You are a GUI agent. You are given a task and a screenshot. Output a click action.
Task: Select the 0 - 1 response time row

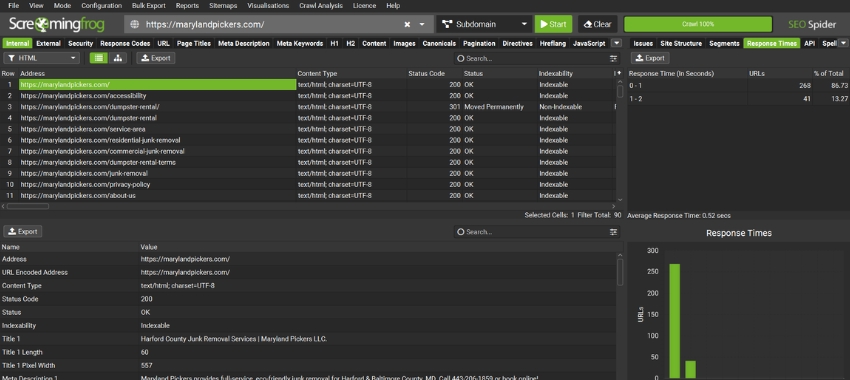coord(738,86)
